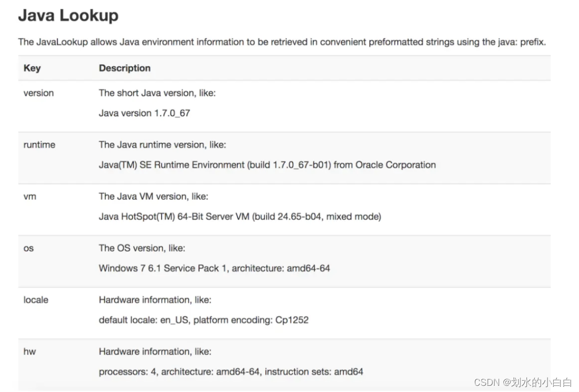Select the 'processors: 4, architecture' example line
The image size is (579, 392).
point(231,371)
